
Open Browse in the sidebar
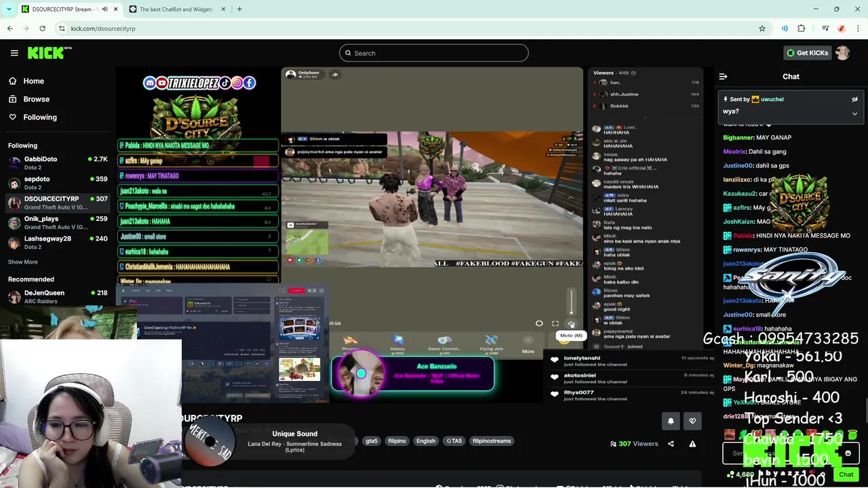pos(36,99)
